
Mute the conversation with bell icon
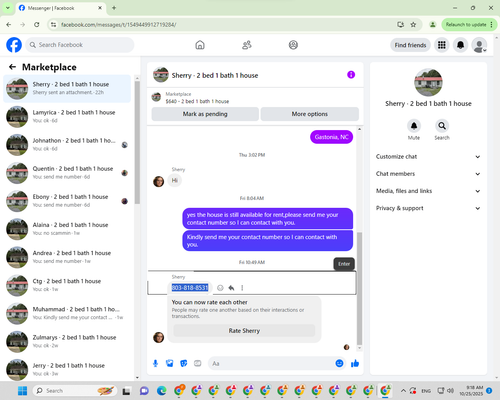tap(414, 126)
